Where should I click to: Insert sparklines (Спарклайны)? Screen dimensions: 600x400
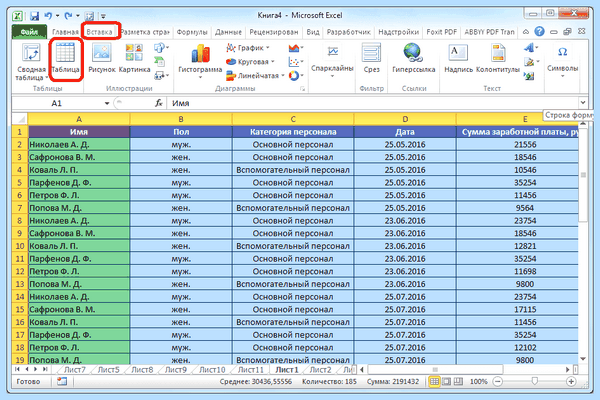(332, 59)
